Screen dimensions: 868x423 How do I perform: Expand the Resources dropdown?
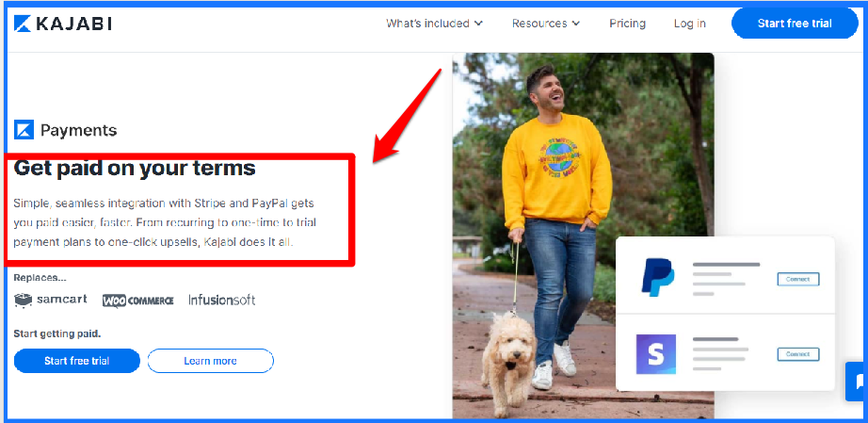[546, 24]
